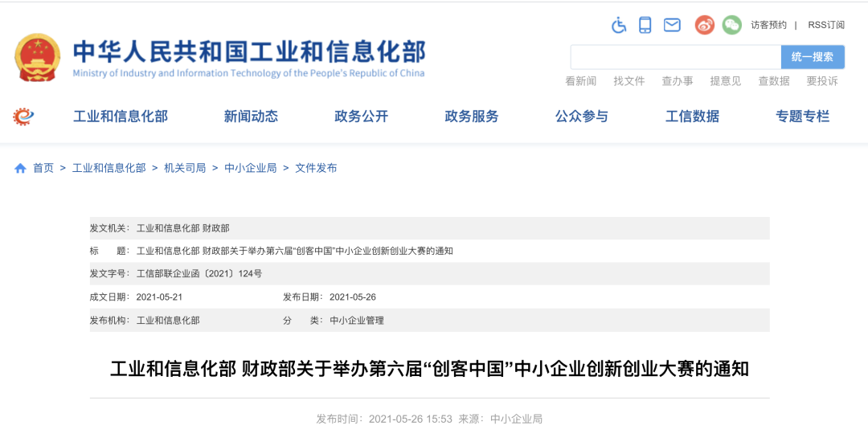Open 专题专栏 navigation menu
The height and width of the screenshot is (446, 868).
(803, 117)
